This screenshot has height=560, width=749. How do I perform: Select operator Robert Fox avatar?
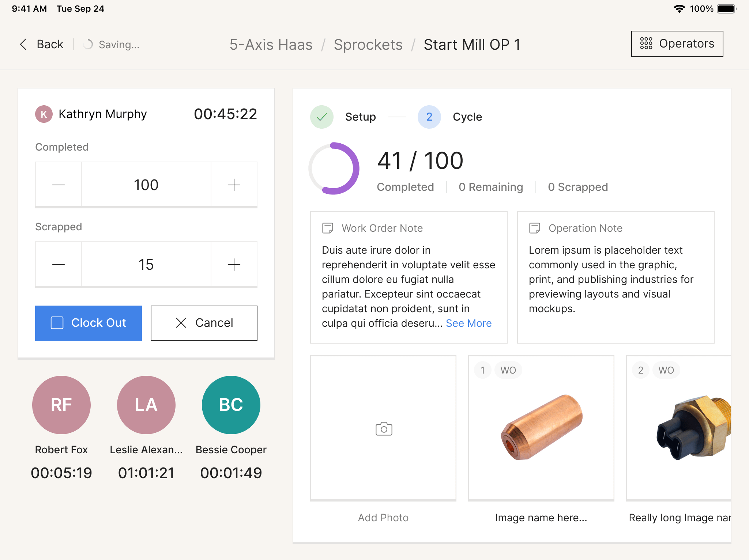61,405
